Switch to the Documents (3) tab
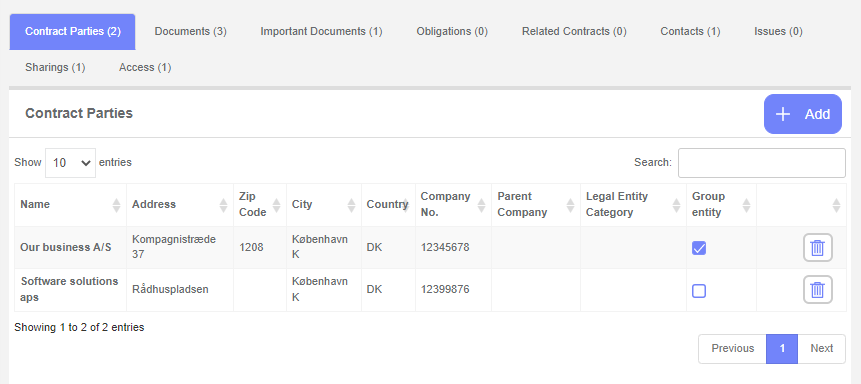861x384 pixels. click(191, 31)
